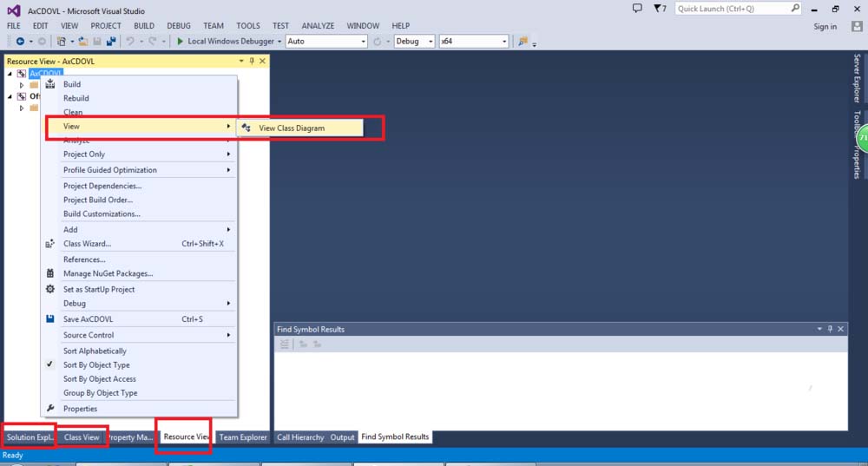Click the Navigate Backward arrow icon
This screenshot has width=868, height=466.
pyautogui.click(x=20, y=42)
